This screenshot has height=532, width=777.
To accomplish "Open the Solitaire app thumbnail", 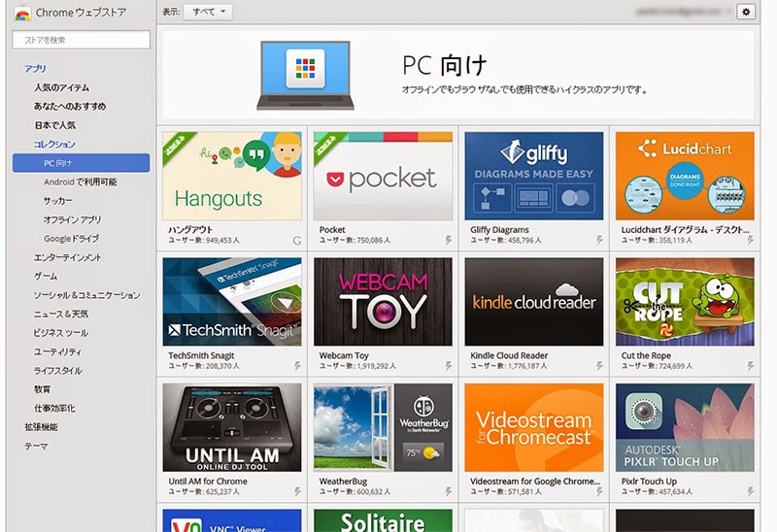I will tap(383, 520).
